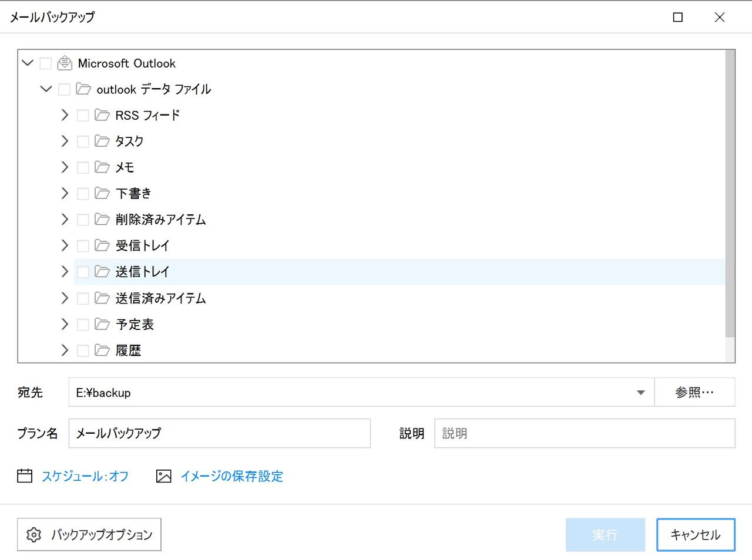Click the folder icon beside タスク
Viewport: 752px width, 560px height.
tap(102, 141)
